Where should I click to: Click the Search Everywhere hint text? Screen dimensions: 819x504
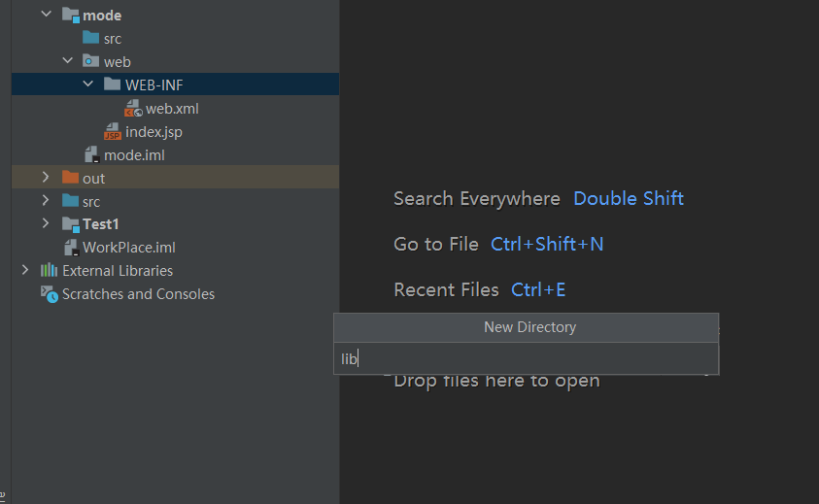pyautogui.click(x=476, y=198)
